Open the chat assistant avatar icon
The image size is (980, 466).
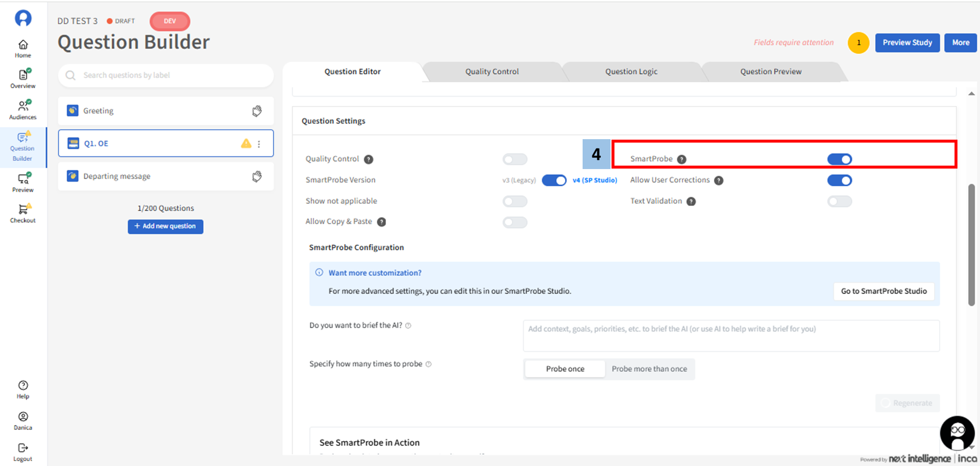point(957,433)
